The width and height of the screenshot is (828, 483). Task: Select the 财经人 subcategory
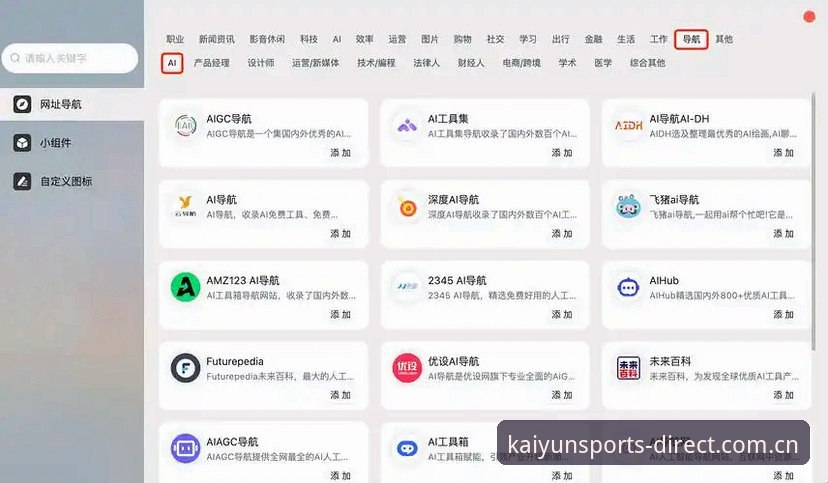pos(471,63)
